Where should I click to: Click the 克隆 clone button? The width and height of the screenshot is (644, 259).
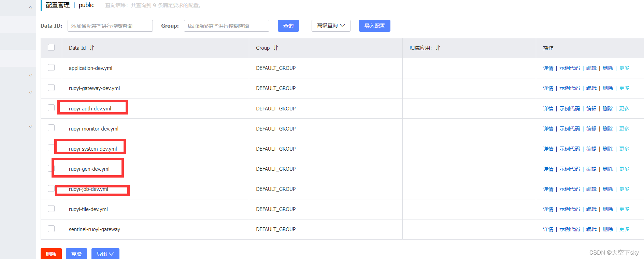[x=76, y=254]
